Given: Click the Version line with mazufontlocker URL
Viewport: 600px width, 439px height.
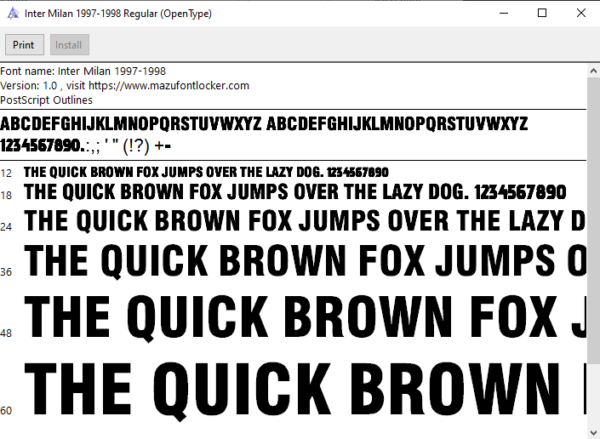Looking at the screenshot, I should pos(125,85).
